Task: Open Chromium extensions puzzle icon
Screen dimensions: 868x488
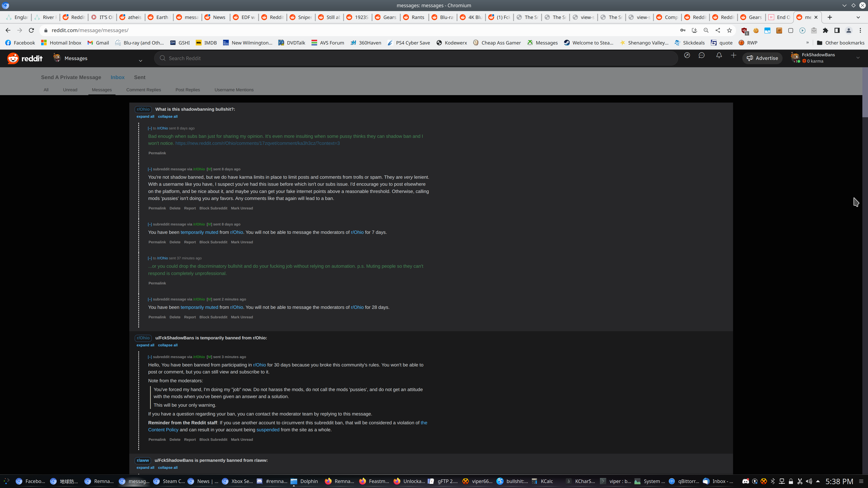Action: tap(825, 30)
